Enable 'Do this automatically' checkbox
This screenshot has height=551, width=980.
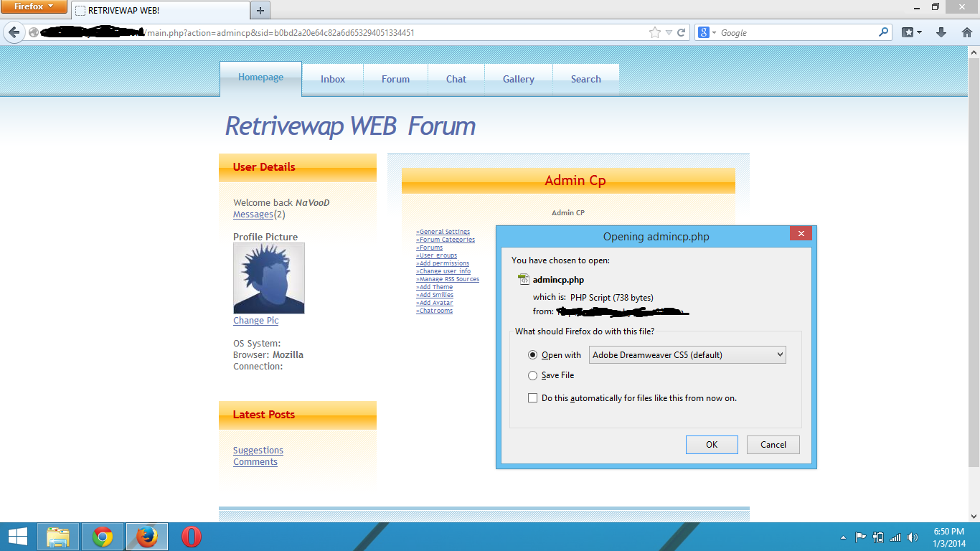coord(532,398)
